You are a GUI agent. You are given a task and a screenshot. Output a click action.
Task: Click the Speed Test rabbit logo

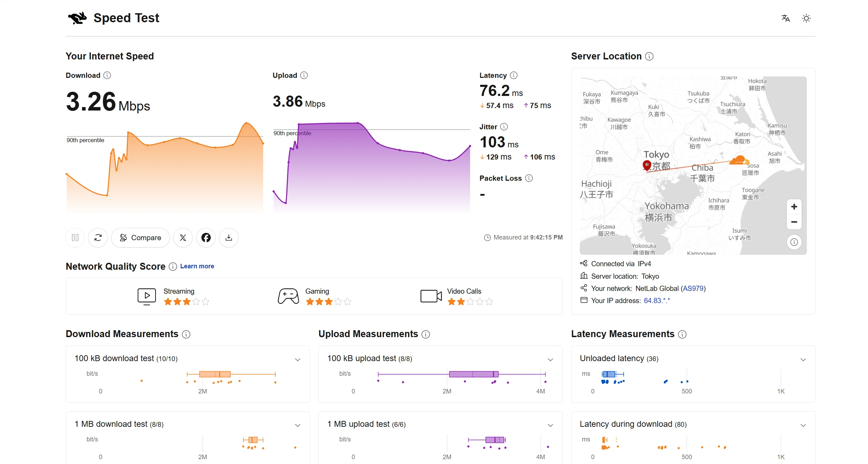(x=77, y=18)
